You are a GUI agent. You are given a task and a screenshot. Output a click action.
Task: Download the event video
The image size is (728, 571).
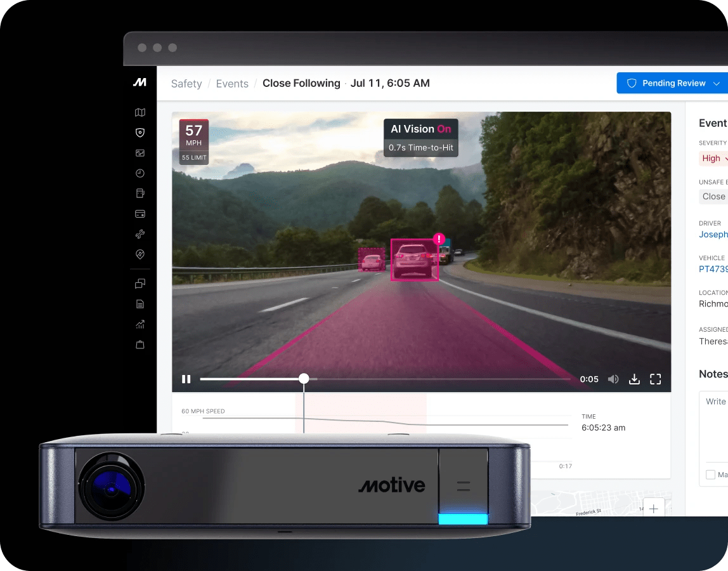tap(634, 379)
